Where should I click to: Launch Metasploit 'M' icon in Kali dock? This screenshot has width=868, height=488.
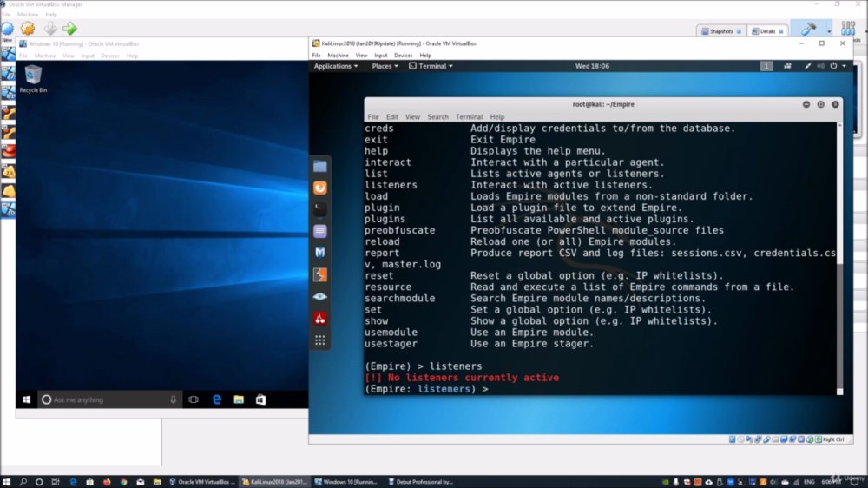(x=320, y=253)
